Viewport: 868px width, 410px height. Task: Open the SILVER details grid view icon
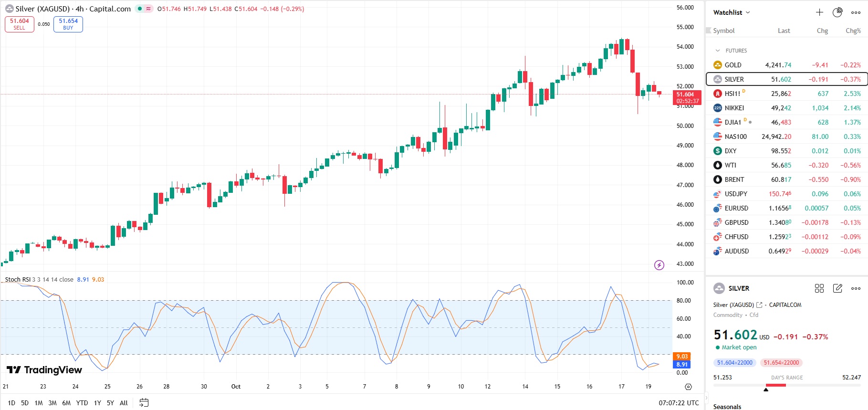[819, 288]
